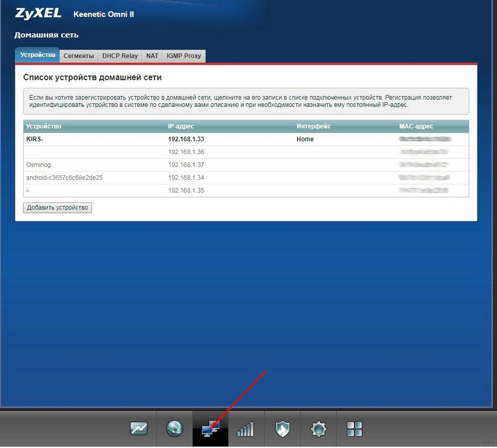Open the DHCP Relay tab
Viewport: 497px width, 448px height.
pyautogui.click(x=120, y=56)
